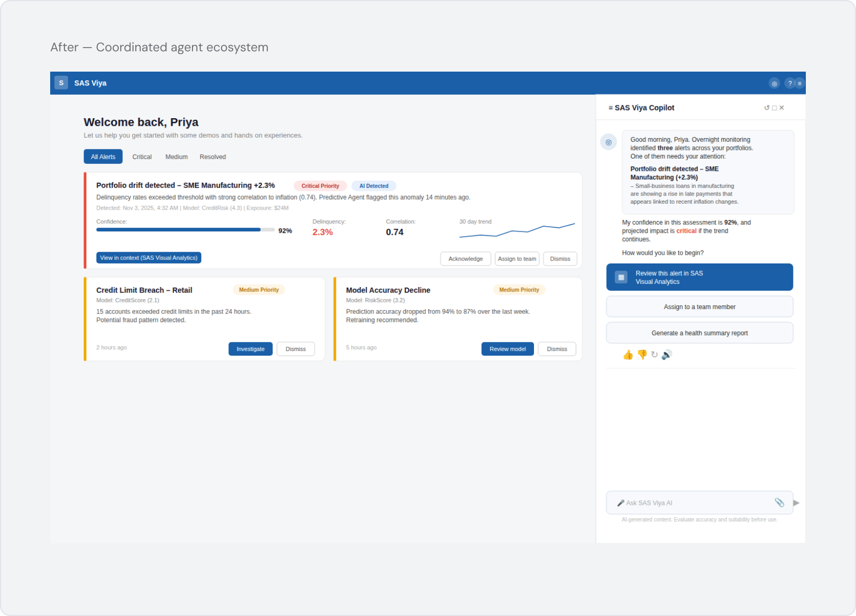Screen dimensions: 856x616
Task: Click the microphone icon in Ask field
Action: tap(620, 503)
